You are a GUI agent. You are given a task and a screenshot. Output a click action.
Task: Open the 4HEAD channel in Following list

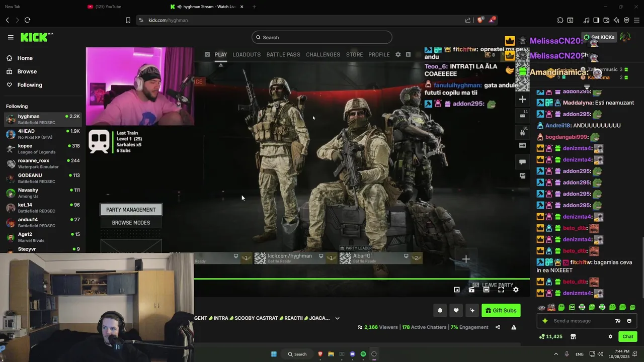tap(43, 134)
